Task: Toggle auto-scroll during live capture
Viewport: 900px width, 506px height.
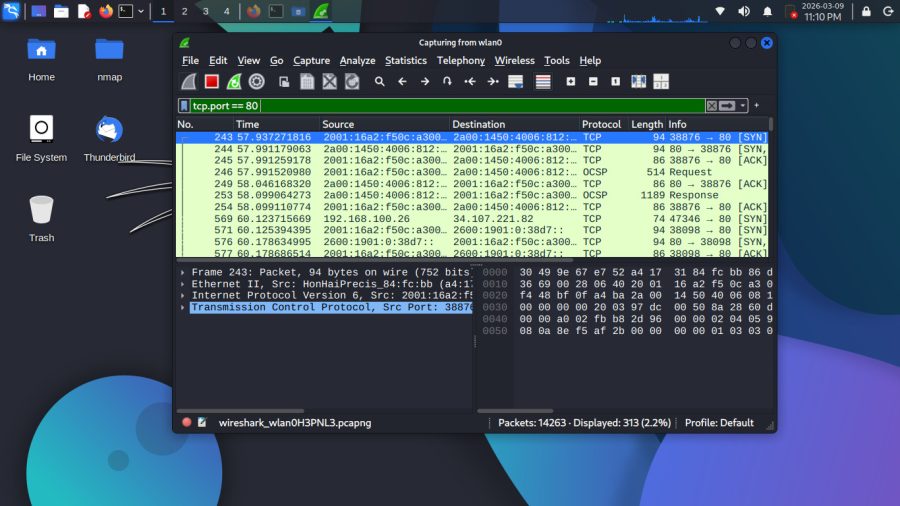Action: (516, 82)
